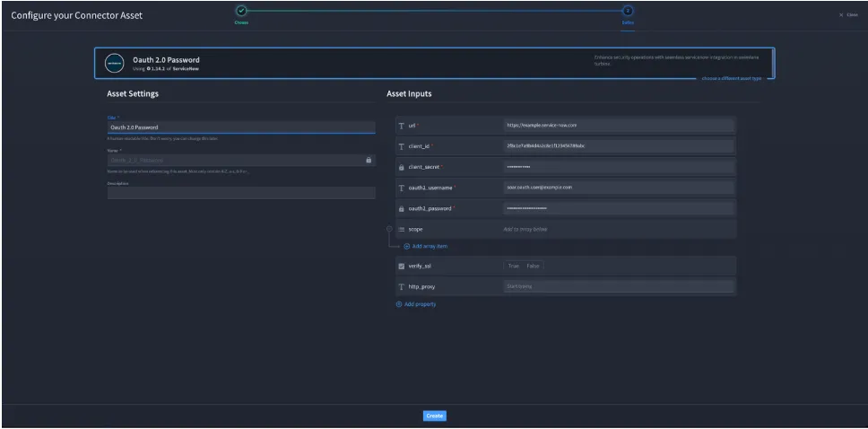Click the green checkmark Choose step
The image size is (868, 429).
click(241, 11)
